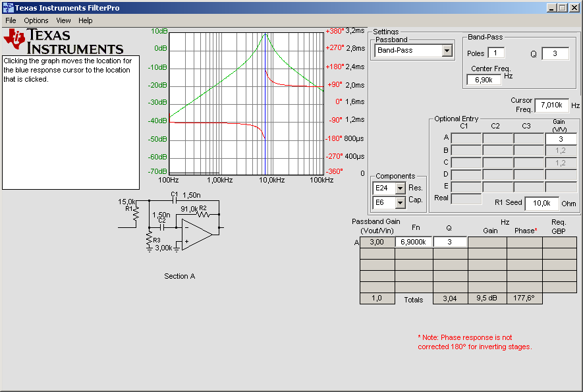Image resolution: width=583 pixels, height=392 pixels.
Task: Click the Poles input field
Action: (x=496, y=53)
